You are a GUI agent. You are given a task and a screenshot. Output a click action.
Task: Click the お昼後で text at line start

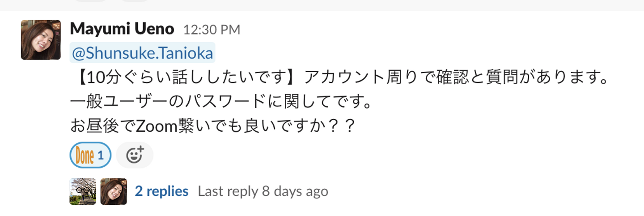pyautogui.click(x=102, y=127)
